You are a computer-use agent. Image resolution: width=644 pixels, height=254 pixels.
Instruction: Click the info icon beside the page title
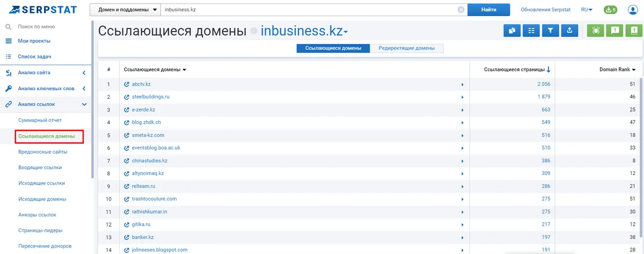coord(254,31)
